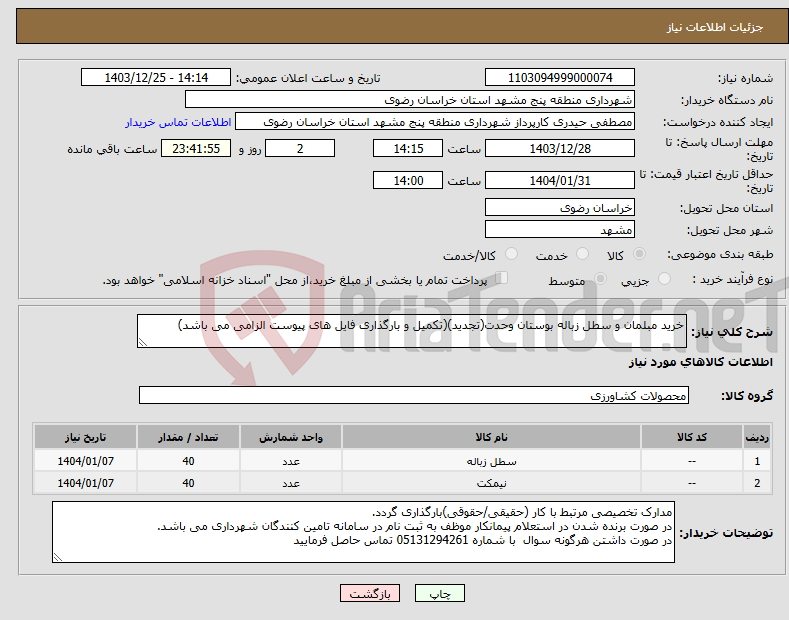This screenshot has height=620, width=789.
Task: Click date 1404/01/07 in سطل زباله row
Action: point(86,460)
